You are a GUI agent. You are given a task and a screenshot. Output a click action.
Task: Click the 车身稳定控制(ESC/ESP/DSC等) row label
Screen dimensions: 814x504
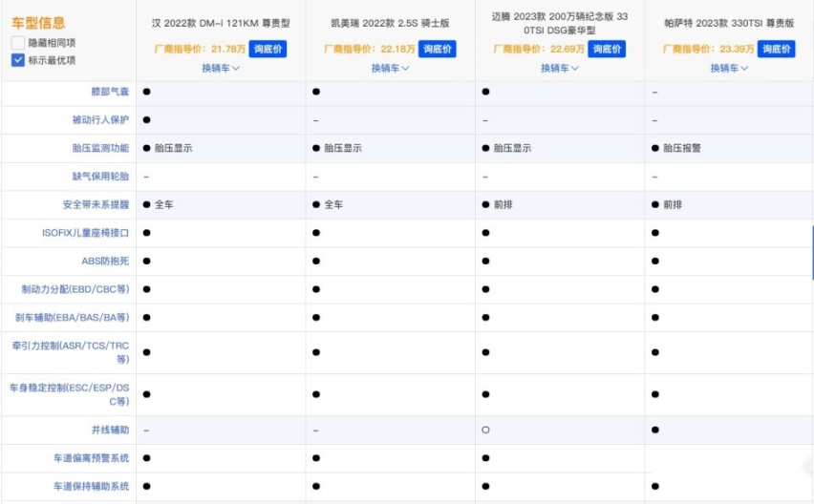point(70,394)
